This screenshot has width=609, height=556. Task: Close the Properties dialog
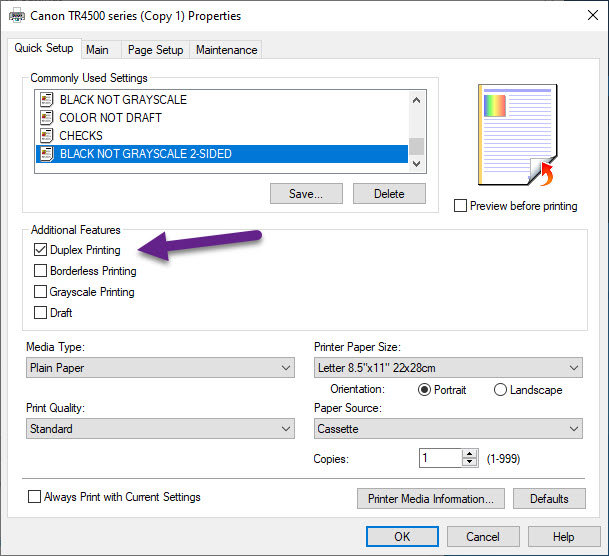[593, 16]
